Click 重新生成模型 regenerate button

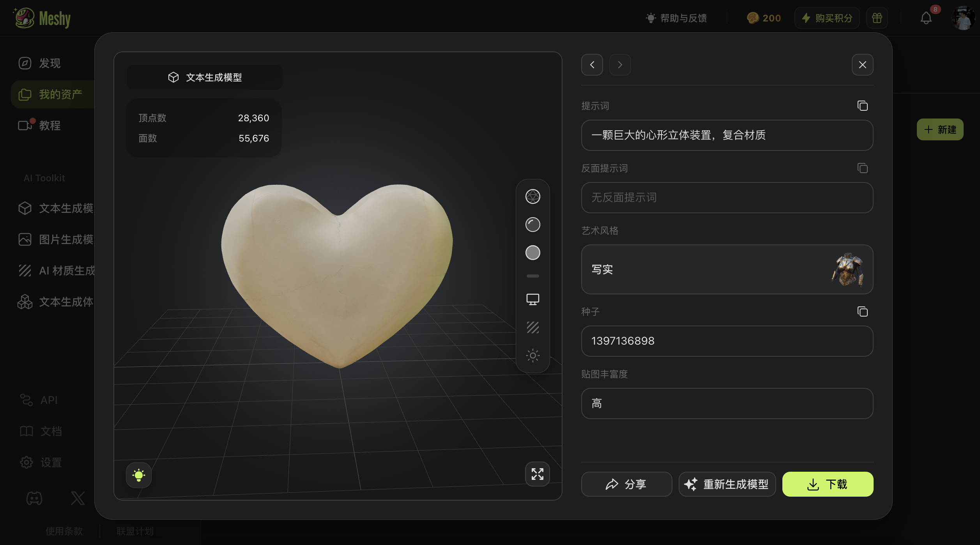tap(727, 484)
